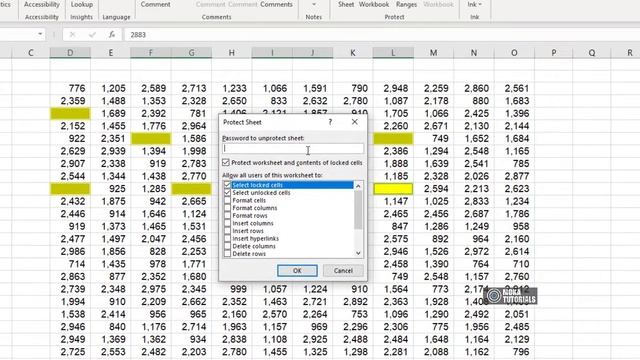Click Allow Edit Ranges in the Protect group
Image resolution: width=640 pixels, height=360 pixels.
406,4
